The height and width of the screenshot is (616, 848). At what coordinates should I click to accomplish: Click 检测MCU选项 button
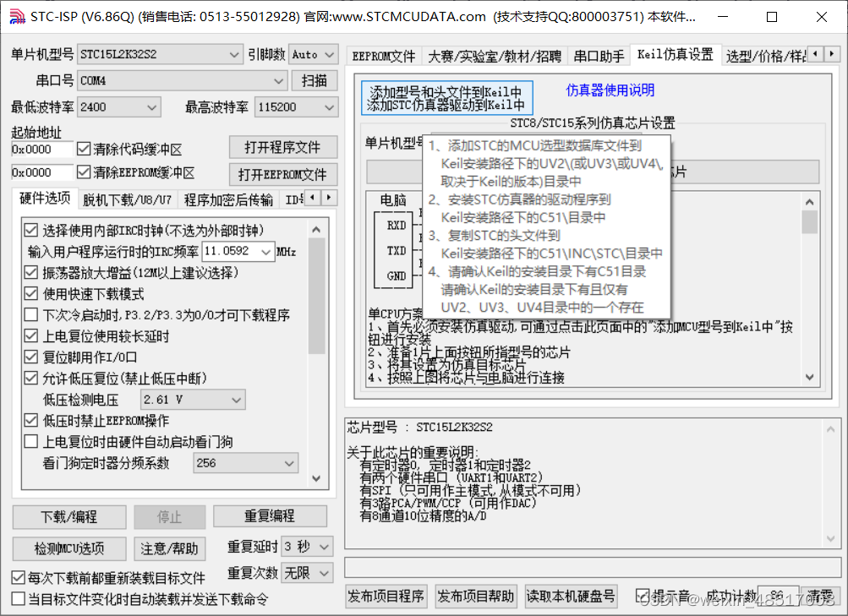[69, 548]
